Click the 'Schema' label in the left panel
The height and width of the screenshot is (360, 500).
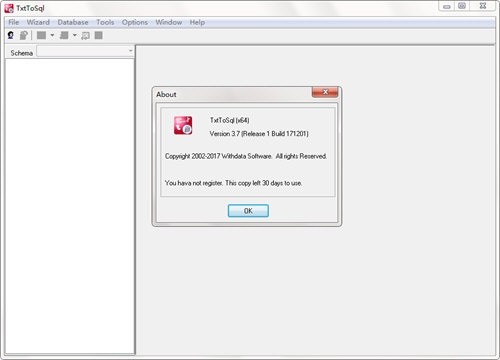tap(21, 53)
